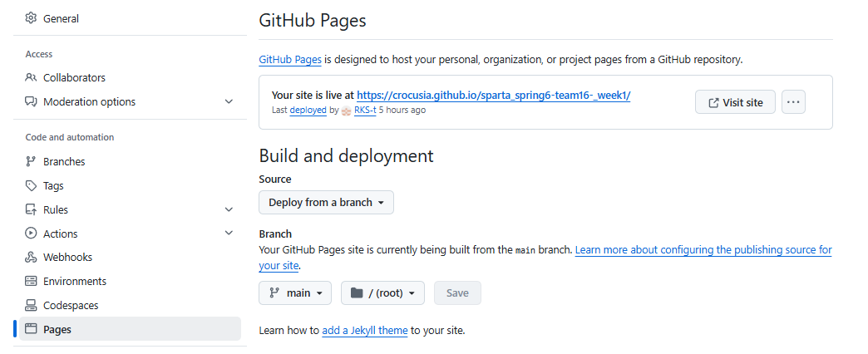
Task: Open the / (root) folder dropdown
Action: pos(382,293)
